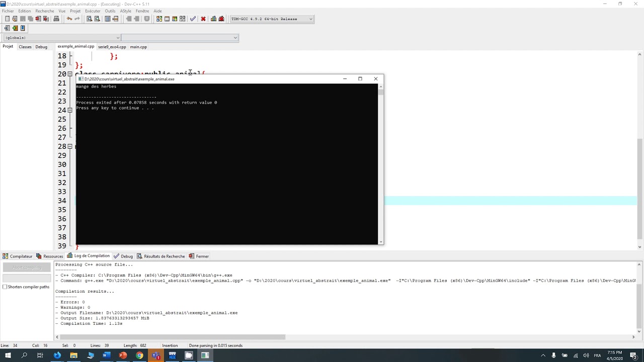Click the Compile toolbar icon
This screenshot has height=362, width=644.
click(x=159, y=19)
